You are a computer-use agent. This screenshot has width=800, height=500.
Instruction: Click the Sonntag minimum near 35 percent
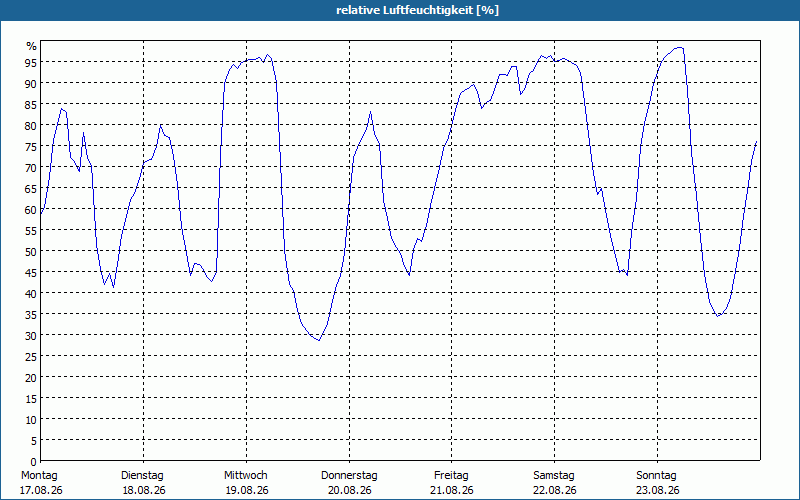point(718,316)
